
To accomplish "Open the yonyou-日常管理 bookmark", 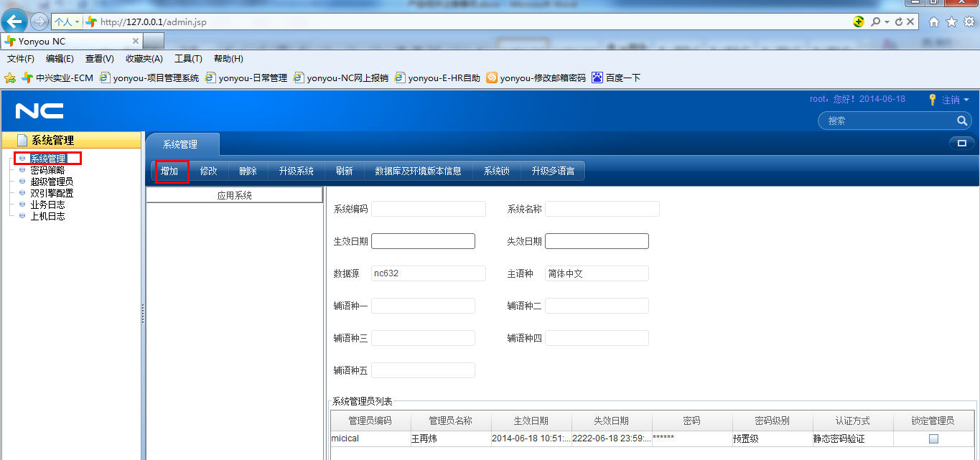I will 246,78.
